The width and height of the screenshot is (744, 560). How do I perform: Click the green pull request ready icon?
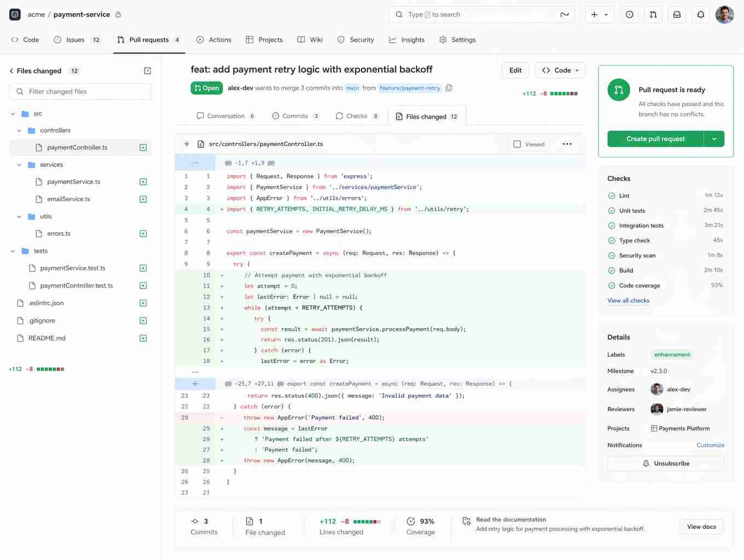(619, 90)
